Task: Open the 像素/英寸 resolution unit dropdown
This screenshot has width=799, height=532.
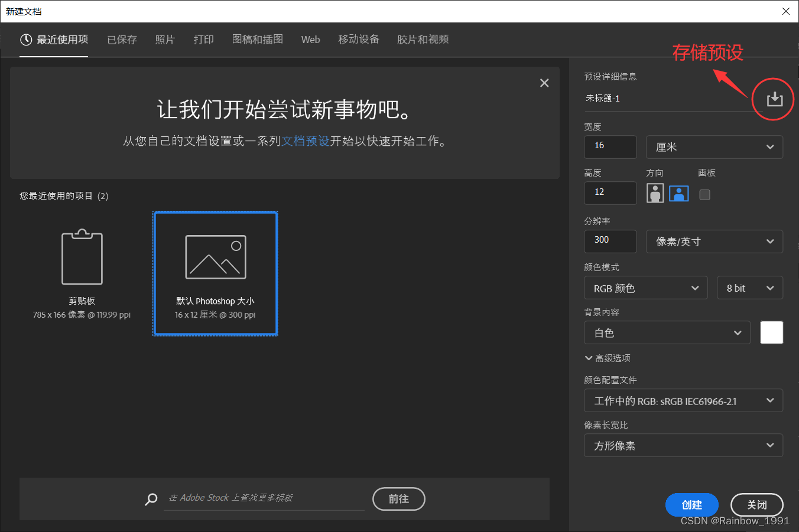Action: click(x=714, y=241)
